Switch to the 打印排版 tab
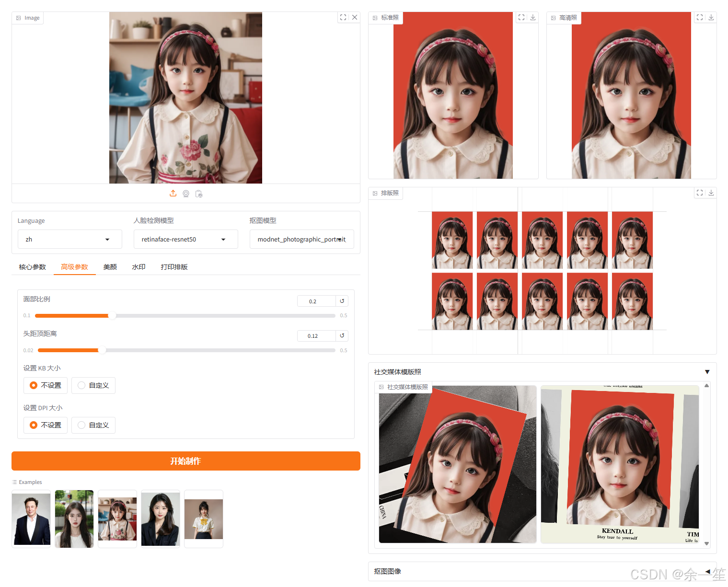The width and height of the screenshot is (728, 587). [x=174, y=267]
